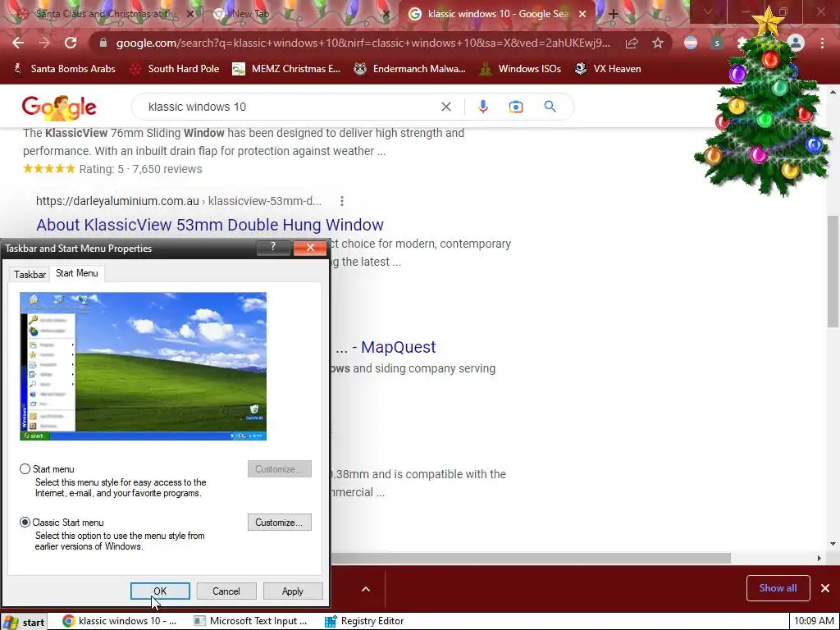Open the Google logo homepage link

(x=59, y=107)
